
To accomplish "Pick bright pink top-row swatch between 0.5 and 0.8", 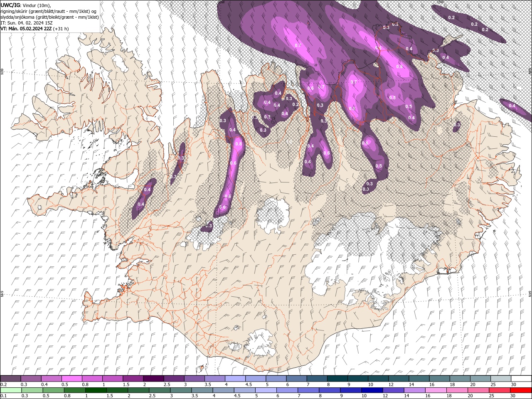I will (x=71, y=379).
